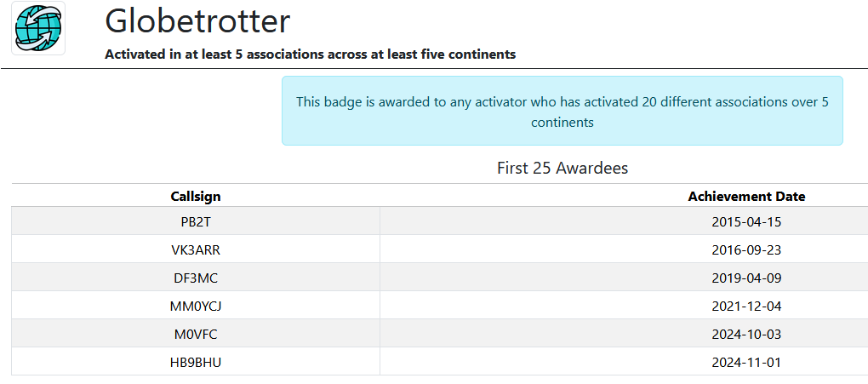Click the First 25 Awardees table caption

pyautogui.click(x=562, y=168)
